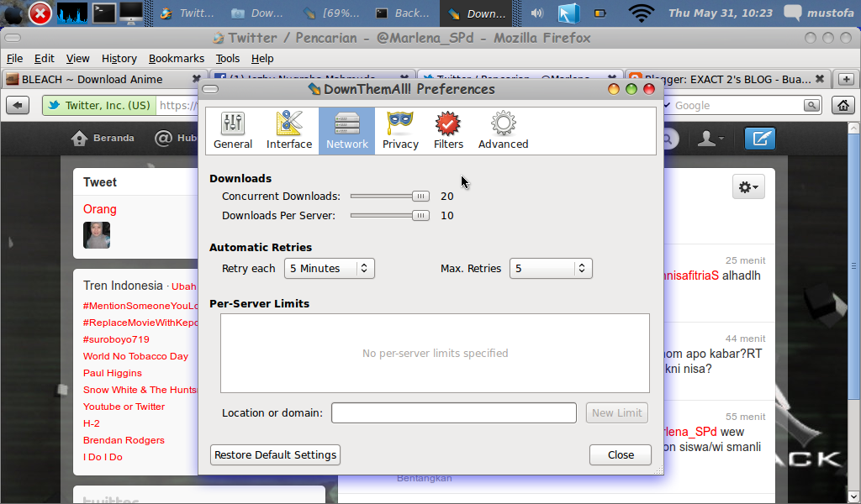
Task: Click the battery status icon
Action: [x=600, y=13]
